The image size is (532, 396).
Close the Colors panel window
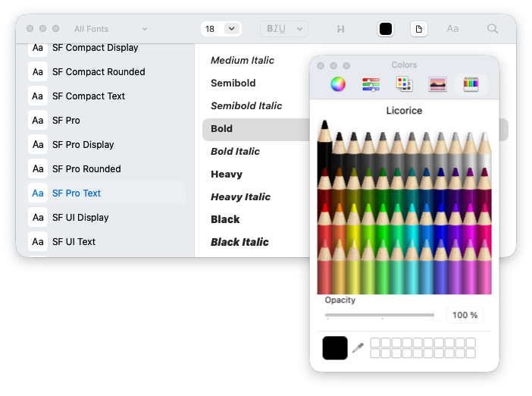(x=321, y=65)
